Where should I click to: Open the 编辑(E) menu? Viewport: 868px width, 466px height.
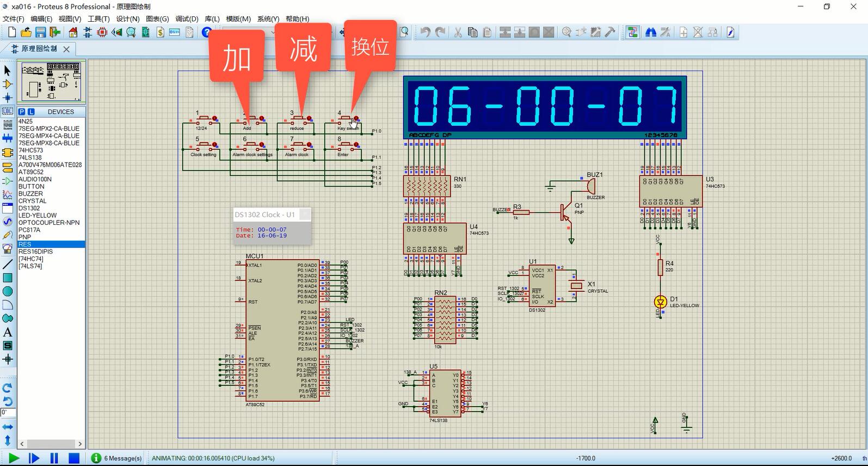click(x=42, y=19)
